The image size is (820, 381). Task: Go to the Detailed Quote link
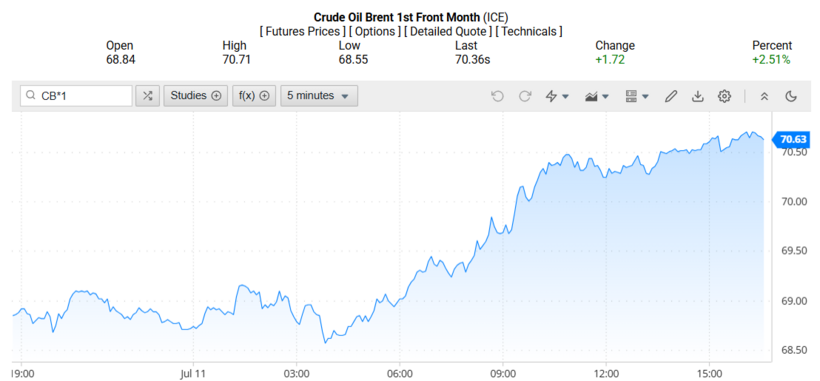click(x=448, y=31)
